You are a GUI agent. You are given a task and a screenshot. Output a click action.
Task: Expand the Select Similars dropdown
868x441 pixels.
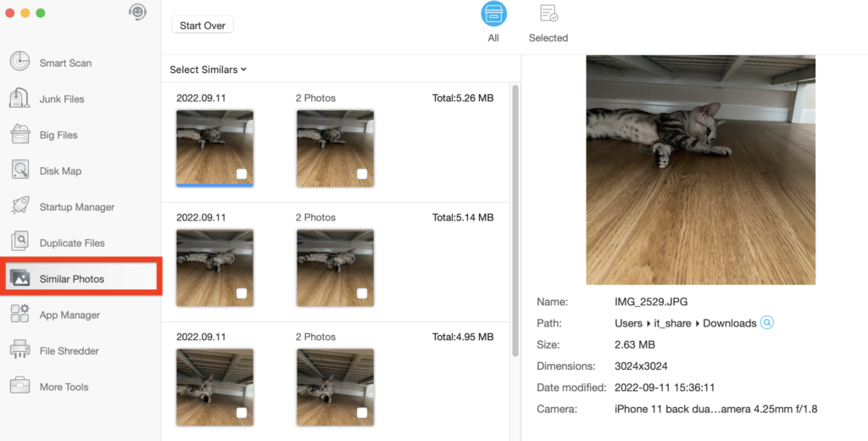pos(209,70)
